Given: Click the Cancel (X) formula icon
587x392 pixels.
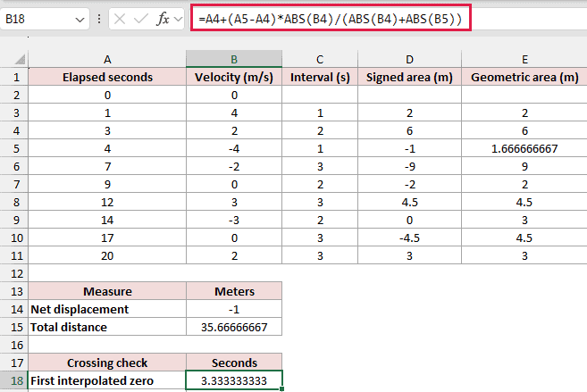Looking at the screenshot, I should pyautogui.click(x=120, y=19).
